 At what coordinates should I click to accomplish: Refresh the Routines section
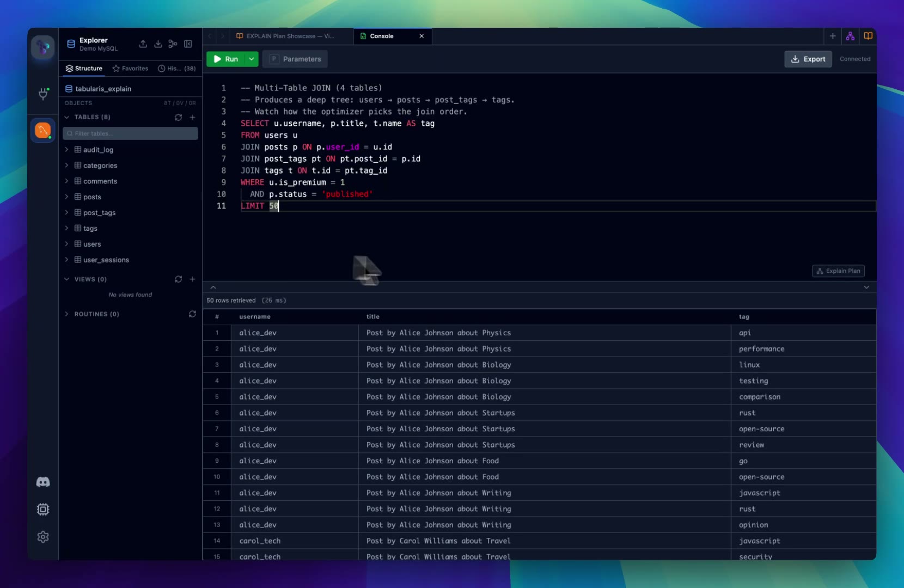(x=192, y=314)
